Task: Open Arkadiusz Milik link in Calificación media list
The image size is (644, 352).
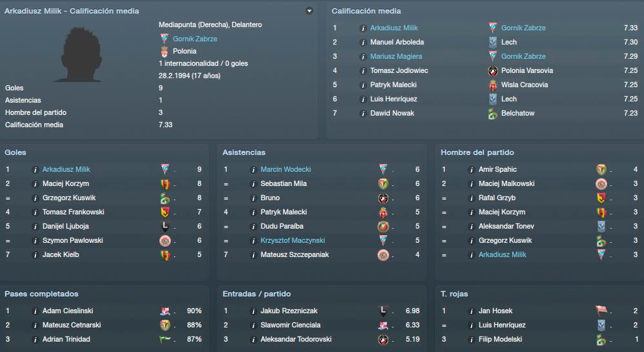Action: point(394,28)
